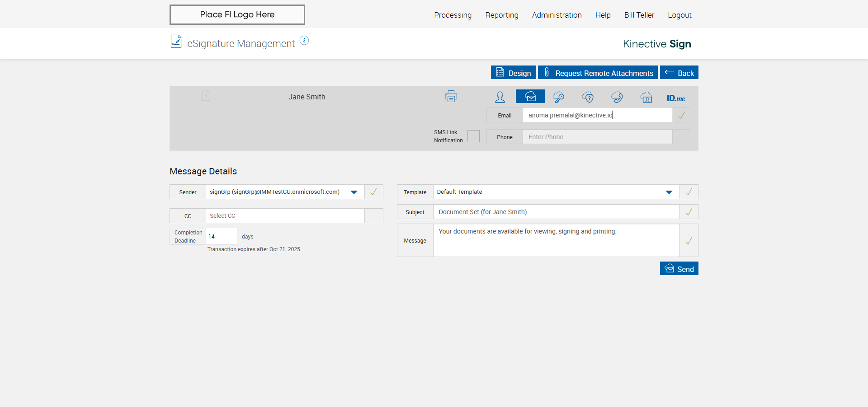Open the Administration menu

coord(557,15)
